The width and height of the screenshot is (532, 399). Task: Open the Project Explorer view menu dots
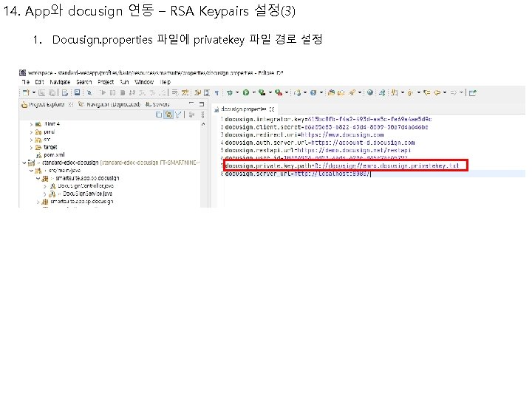(x=203, y=115)
